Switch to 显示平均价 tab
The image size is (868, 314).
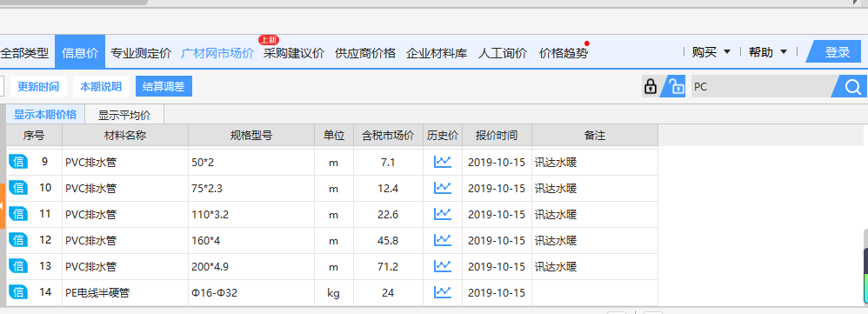[124, 115]
